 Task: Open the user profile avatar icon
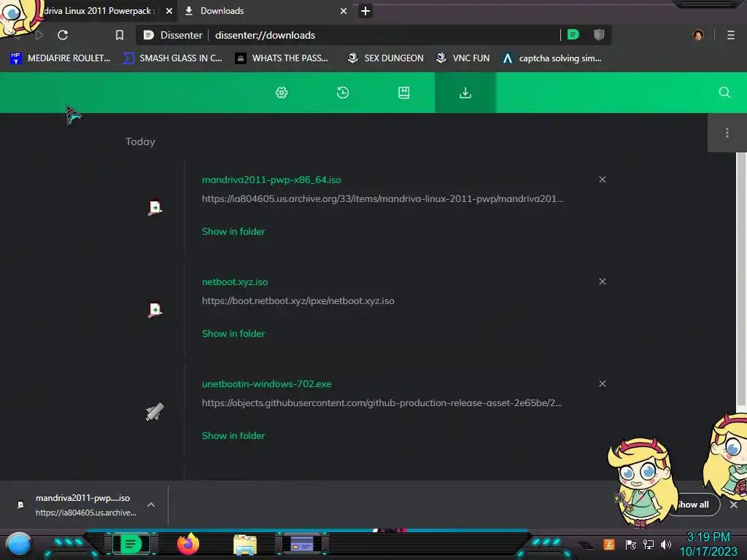pos(698,35)
